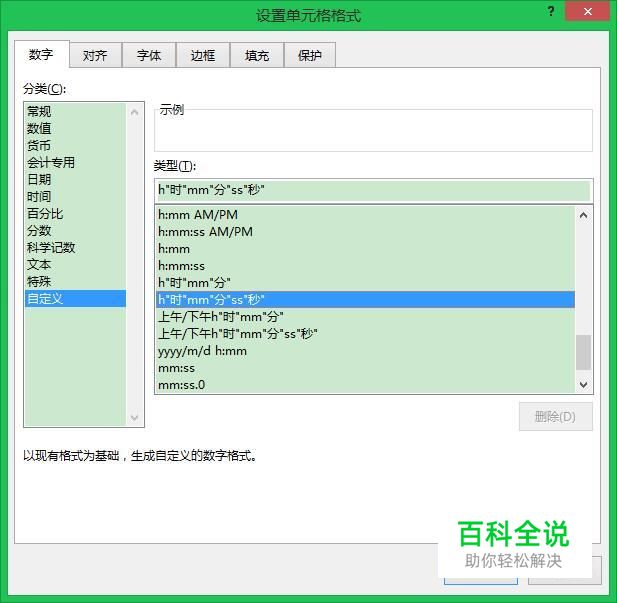Select format h:mm:ss AM/PM
Viewport: 617px width, 603px height.
(366, 232)
